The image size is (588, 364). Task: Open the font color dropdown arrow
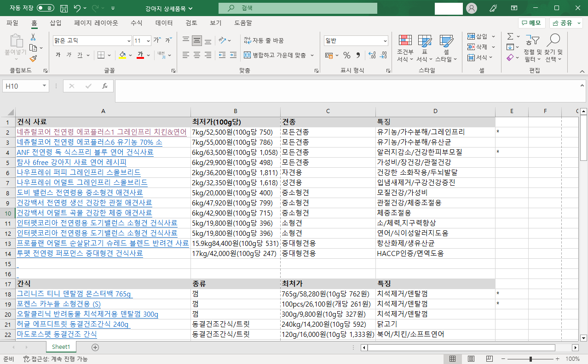(149, 55)
